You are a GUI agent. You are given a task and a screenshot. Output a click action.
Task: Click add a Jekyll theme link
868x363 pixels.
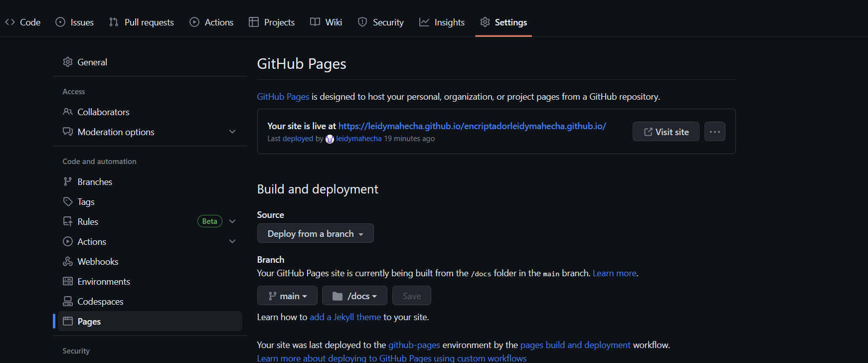(x=345, y=317)
